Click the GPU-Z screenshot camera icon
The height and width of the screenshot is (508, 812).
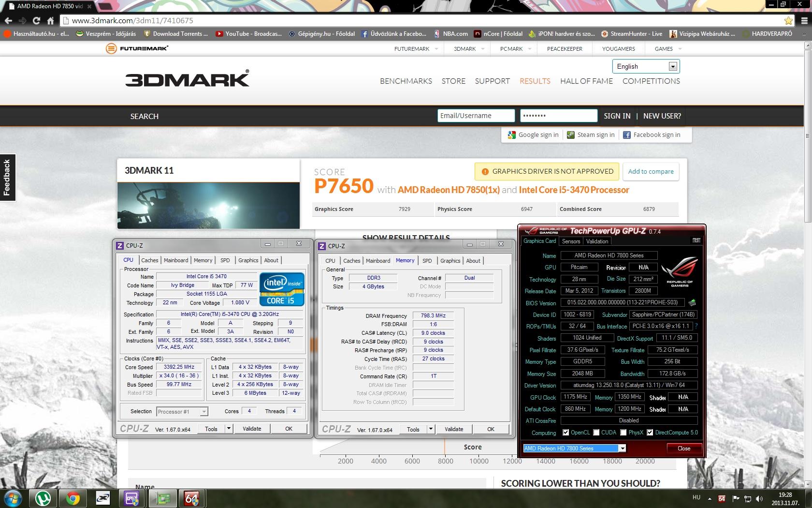tap(696, 240)
